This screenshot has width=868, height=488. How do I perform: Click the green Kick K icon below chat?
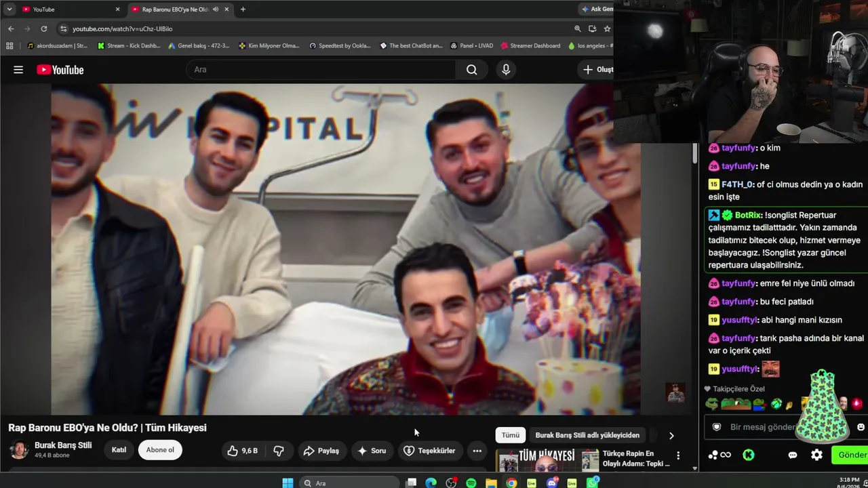pyautogui.click(x=749, y=455)
